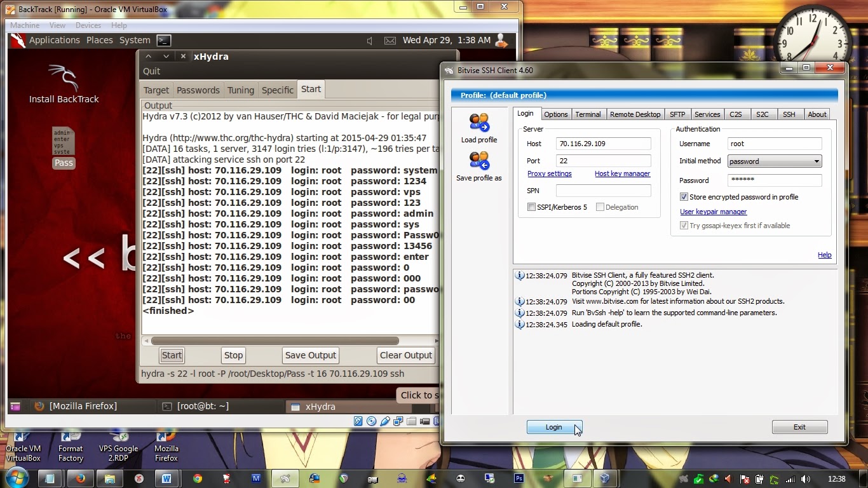Screen dimensions: 868x488
Task: Click the Start button in xHydra
Action: coord(172,355)
